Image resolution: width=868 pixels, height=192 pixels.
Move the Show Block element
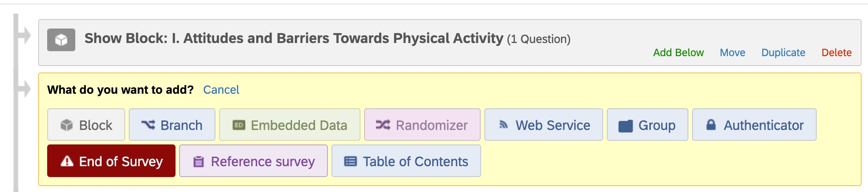(732, 53)
